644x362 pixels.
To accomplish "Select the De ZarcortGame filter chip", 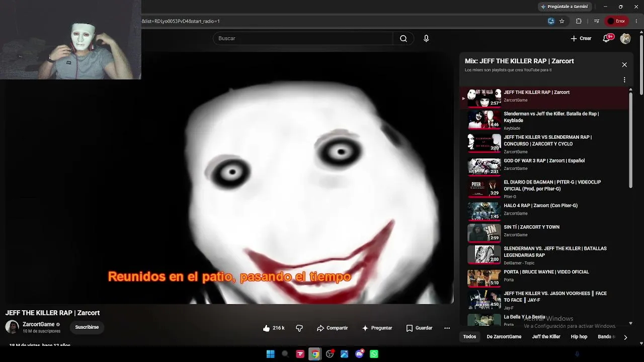I will click(x=504, y=337).
